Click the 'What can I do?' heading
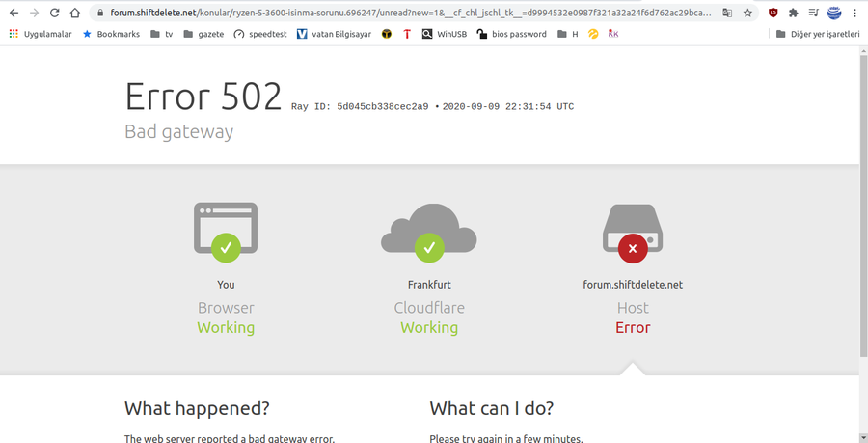 [x=492, y=408]
